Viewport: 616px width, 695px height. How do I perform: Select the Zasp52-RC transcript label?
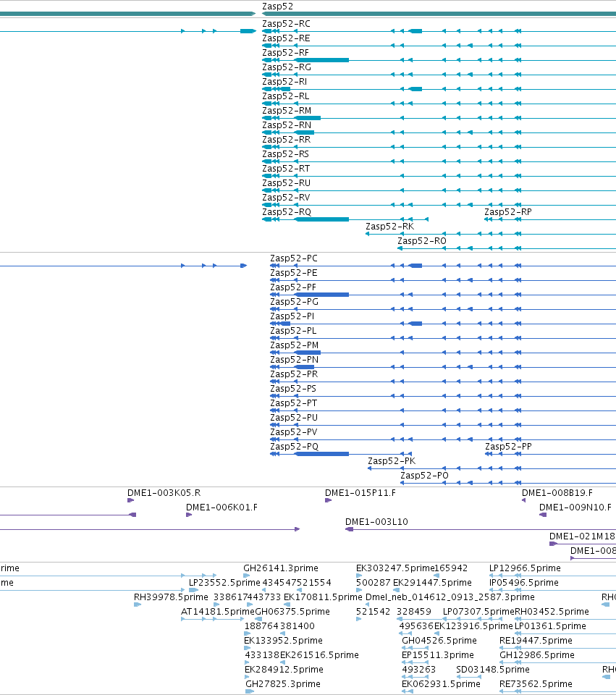pos(287,24)
